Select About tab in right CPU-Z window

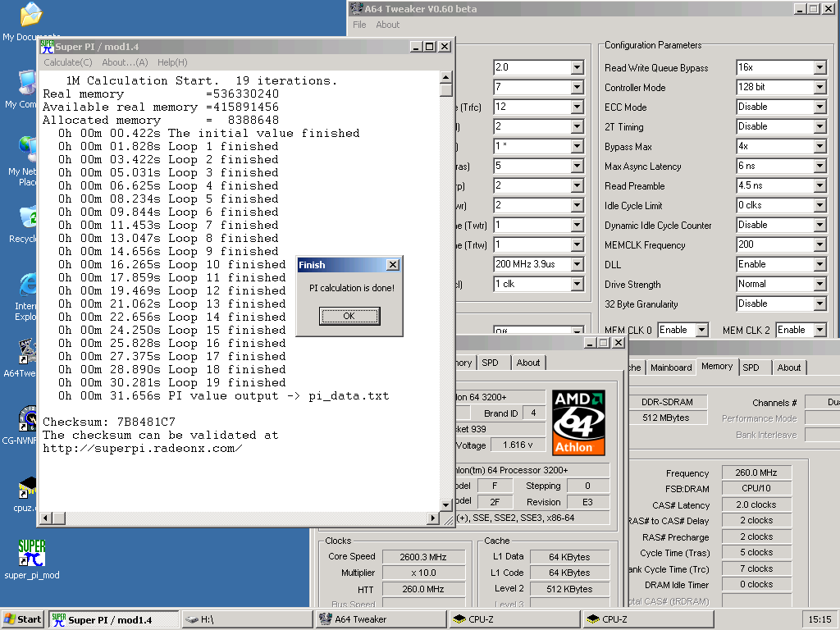click(x=789, y=367)
